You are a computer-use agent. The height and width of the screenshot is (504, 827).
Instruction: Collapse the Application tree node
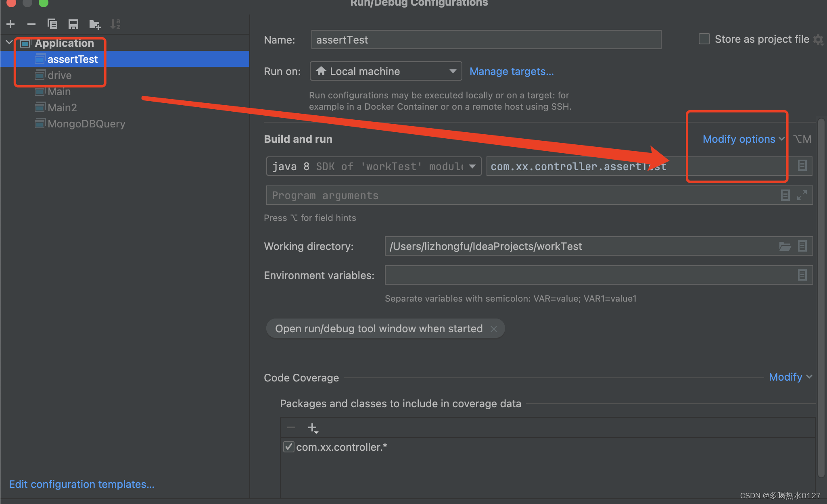pos(8,42)
